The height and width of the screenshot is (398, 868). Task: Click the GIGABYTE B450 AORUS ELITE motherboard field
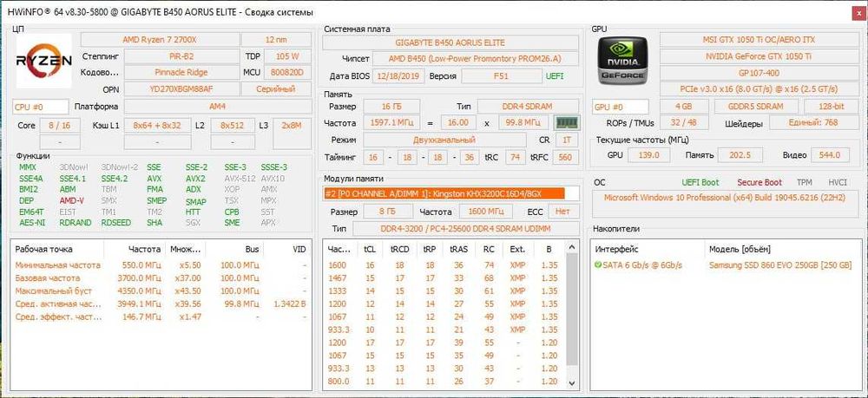(450, 42)
